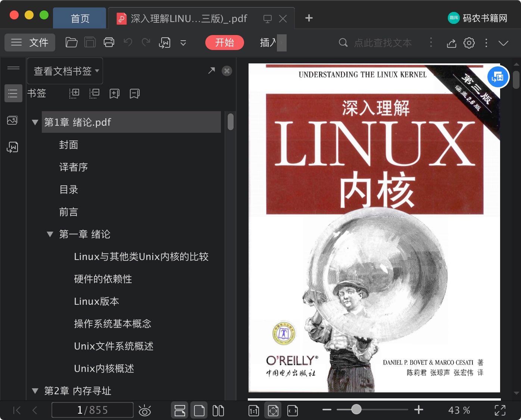This screenshot has width=521, height=420.
Task: Jump to the 目录 bookmark
Action: tap(69, 189)
